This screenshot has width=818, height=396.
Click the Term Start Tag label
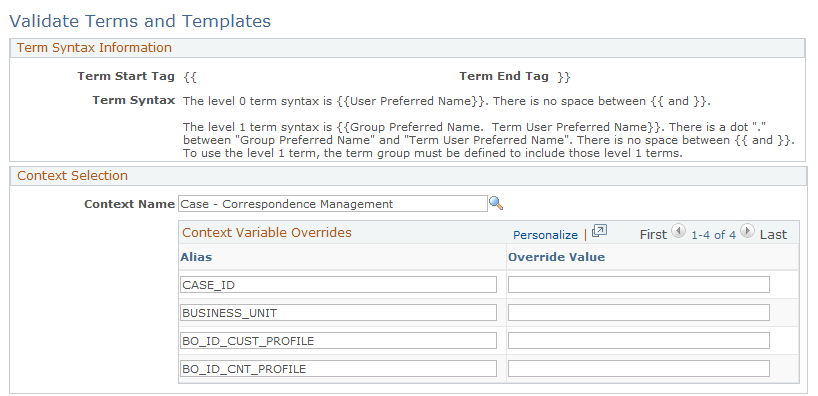[126, 76]
